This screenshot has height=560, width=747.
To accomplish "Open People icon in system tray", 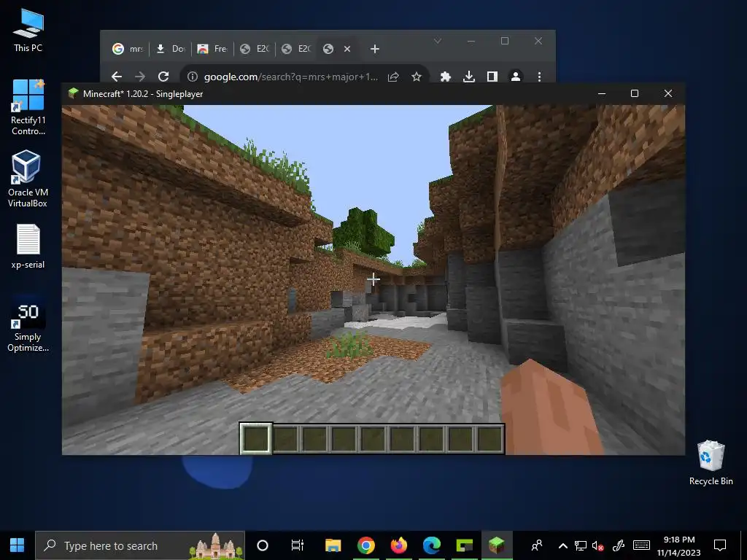I will (537, 545).
